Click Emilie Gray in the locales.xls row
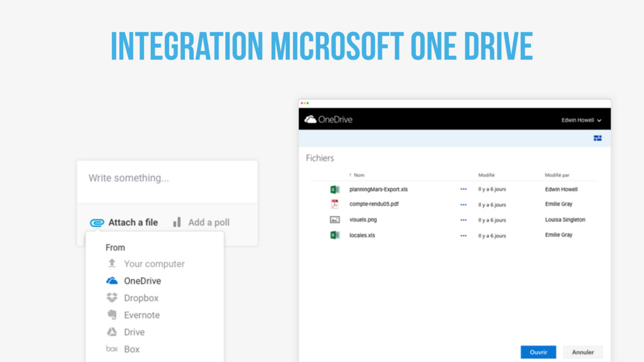This screenshot has height=362, width=644. click(x=558, y=235)
